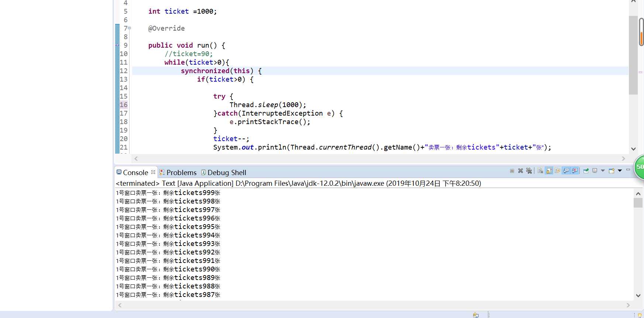Close the Console tab with its X
This screenshot has height=318, width=644.
point(153,172)
